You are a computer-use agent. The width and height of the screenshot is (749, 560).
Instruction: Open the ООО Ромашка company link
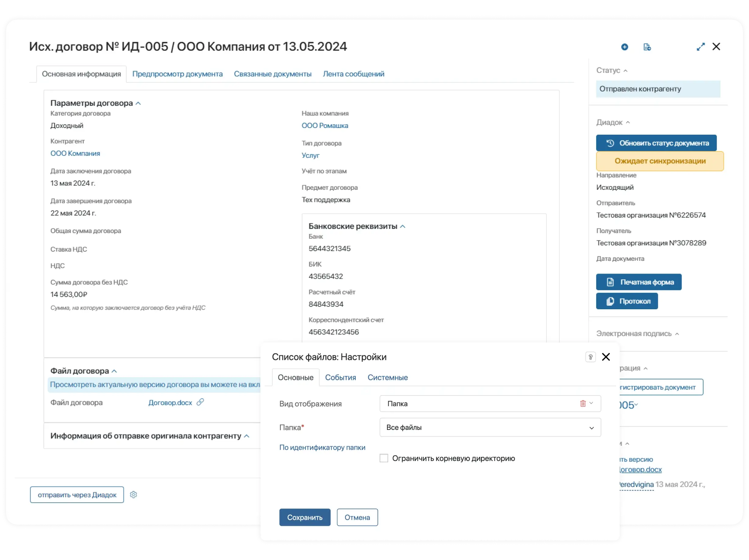pos(324,126)
